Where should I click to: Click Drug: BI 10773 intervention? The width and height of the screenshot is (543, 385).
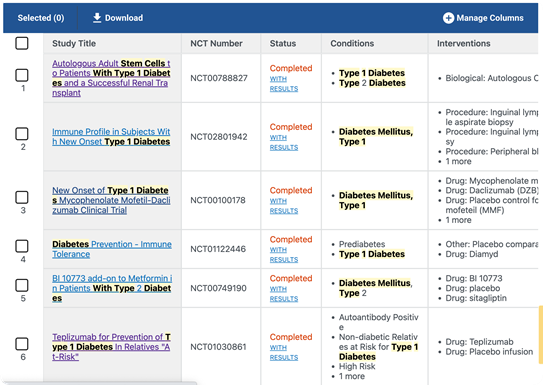[x=474, y=278]
